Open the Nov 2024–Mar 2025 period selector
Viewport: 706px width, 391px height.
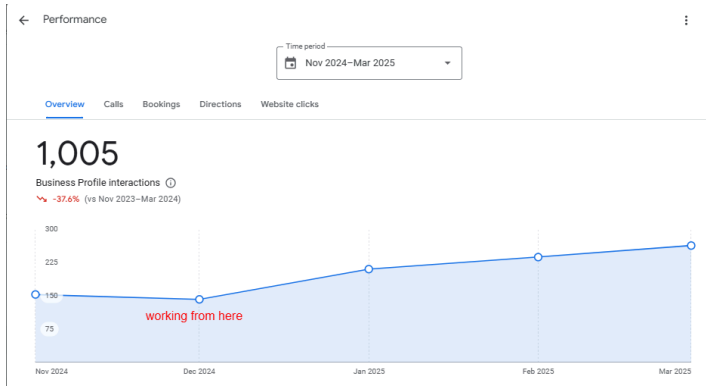[369, 63]
